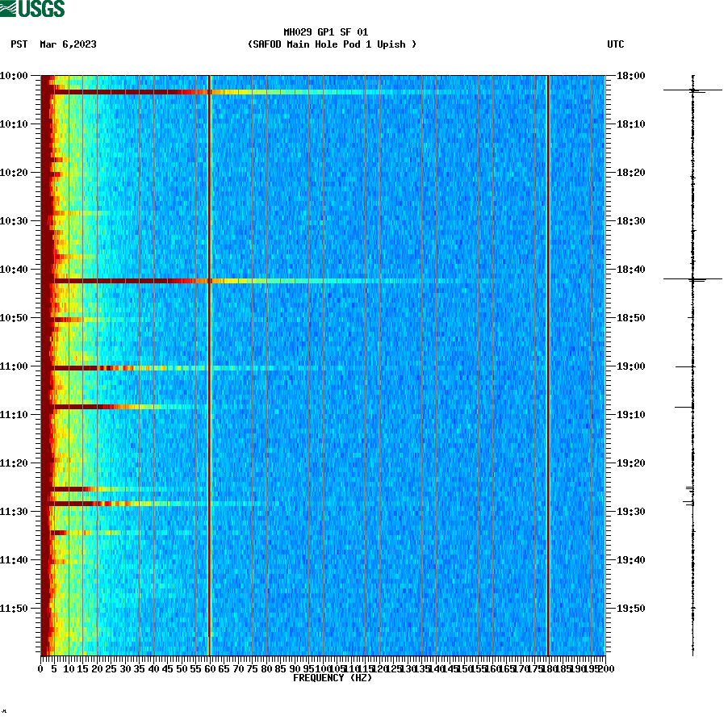Click the 60 Hz vertical gridline

[x=209, y=363]
